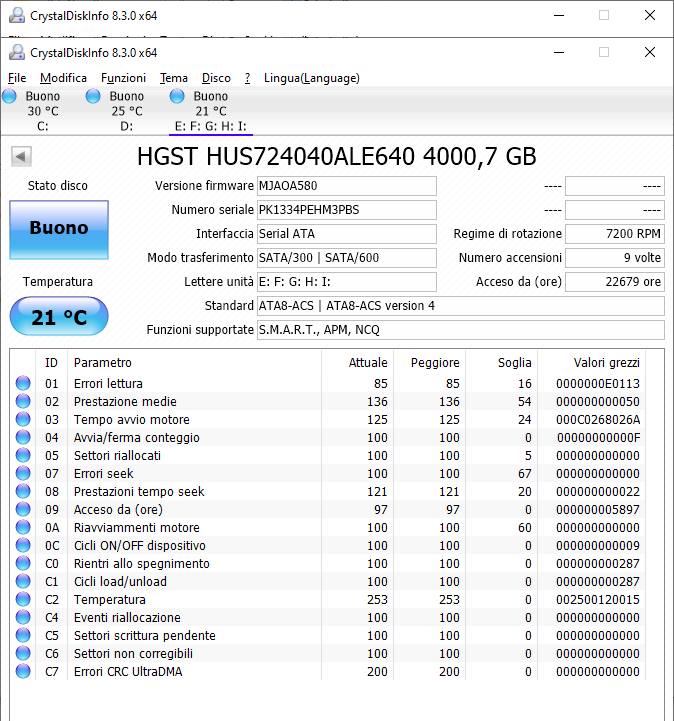The height and width of the screenshot is (721, 674).
Task: Select the 'Cicli load/unload' parameter text
Action: [120, 582]
